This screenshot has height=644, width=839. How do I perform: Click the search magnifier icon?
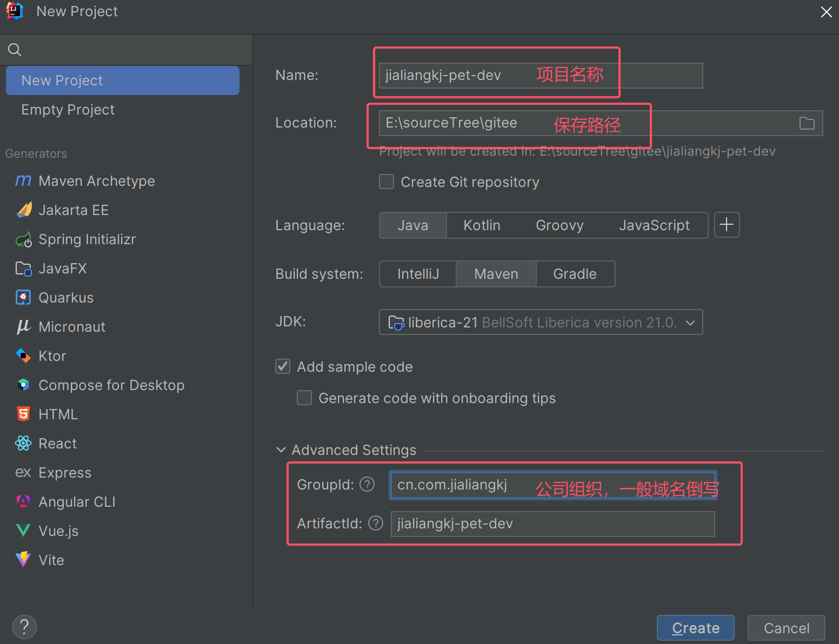pos(15,50)
